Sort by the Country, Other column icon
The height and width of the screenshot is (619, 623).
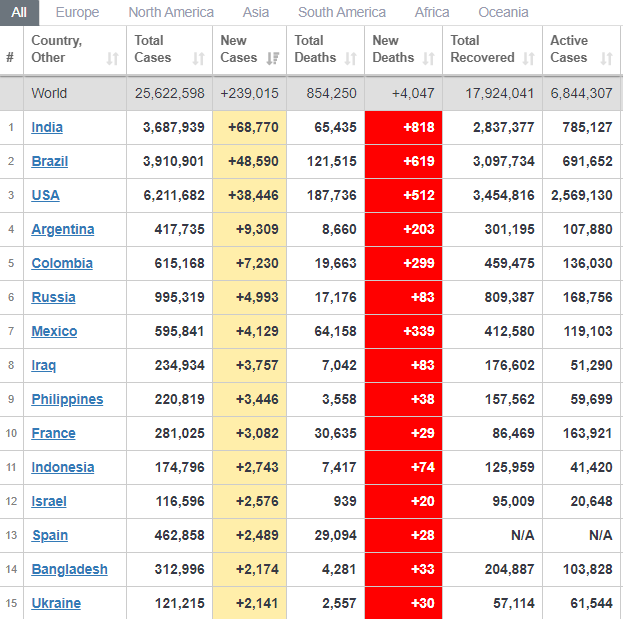click(x=112, y=59)
